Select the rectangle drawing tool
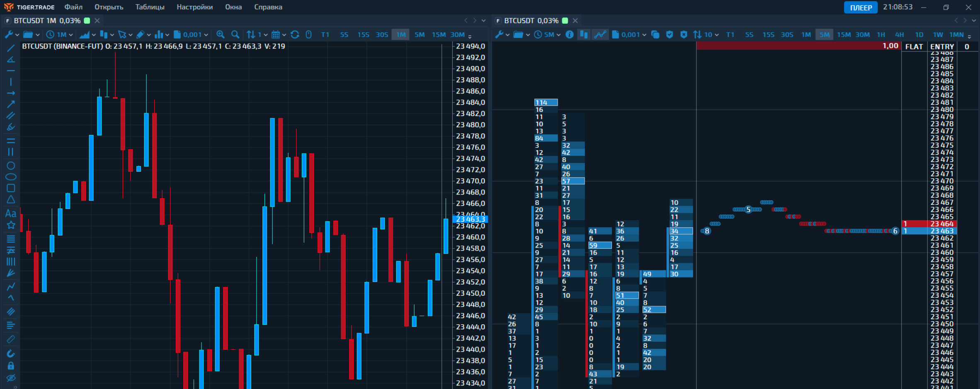 pos(11,188)
